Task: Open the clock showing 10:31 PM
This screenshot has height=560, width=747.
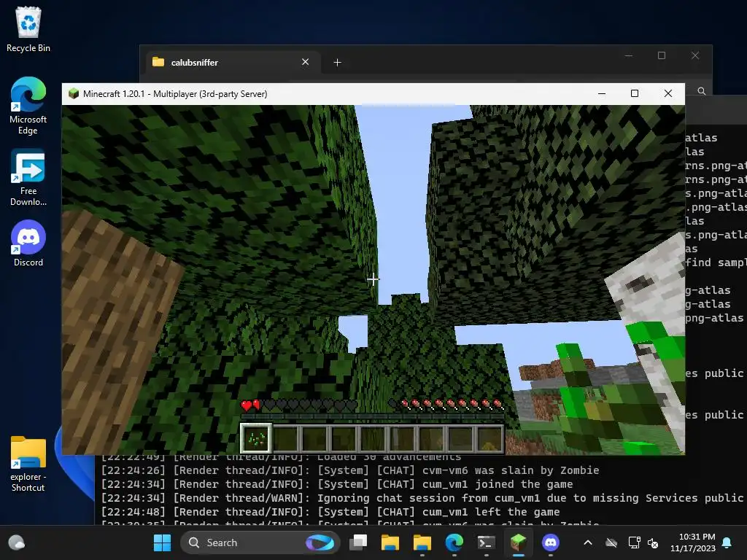Action: click(693, 542)
